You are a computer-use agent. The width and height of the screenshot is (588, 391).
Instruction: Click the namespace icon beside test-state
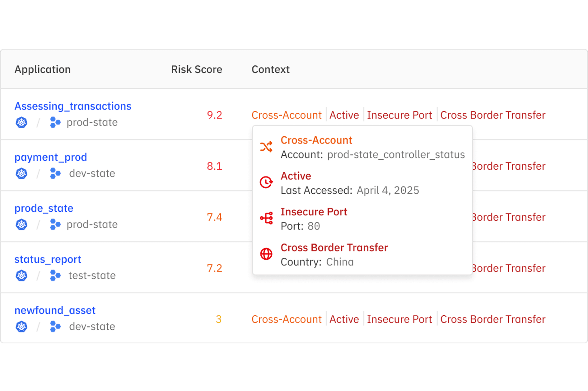[x=55, y=276]
